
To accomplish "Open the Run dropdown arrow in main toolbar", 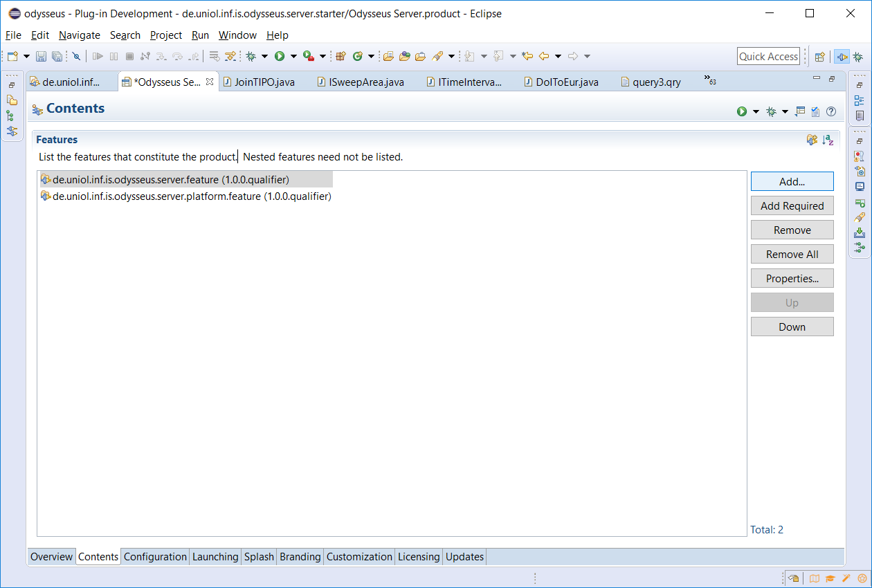I will pos(293,56).
